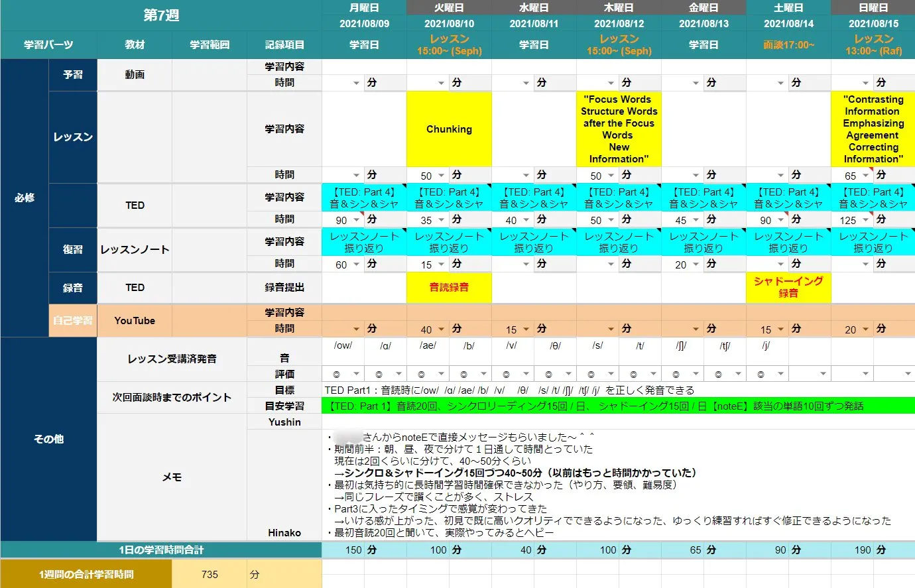
Task: Open Tuesday's YouTube time dropdown showing 40
Action: coord(442,329)
